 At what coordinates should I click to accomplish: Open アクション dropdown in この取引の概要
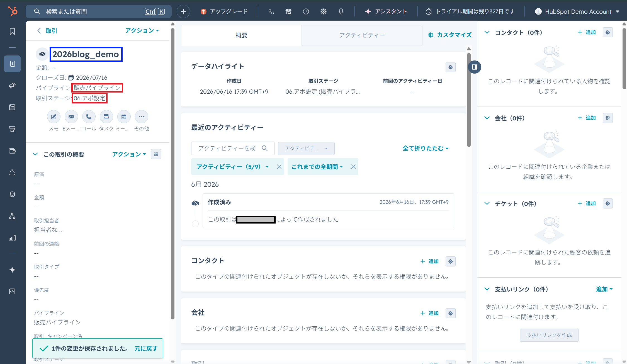pos(129,154)
